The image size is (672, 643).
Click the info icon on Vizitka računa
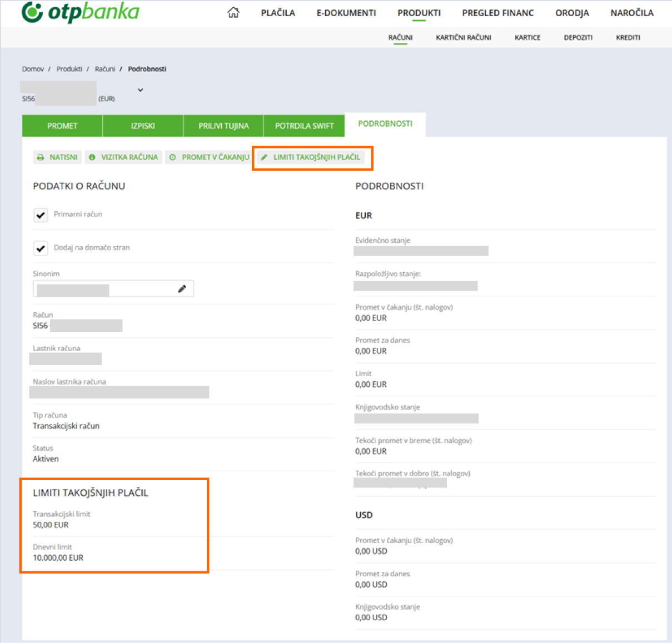(92, 157)
